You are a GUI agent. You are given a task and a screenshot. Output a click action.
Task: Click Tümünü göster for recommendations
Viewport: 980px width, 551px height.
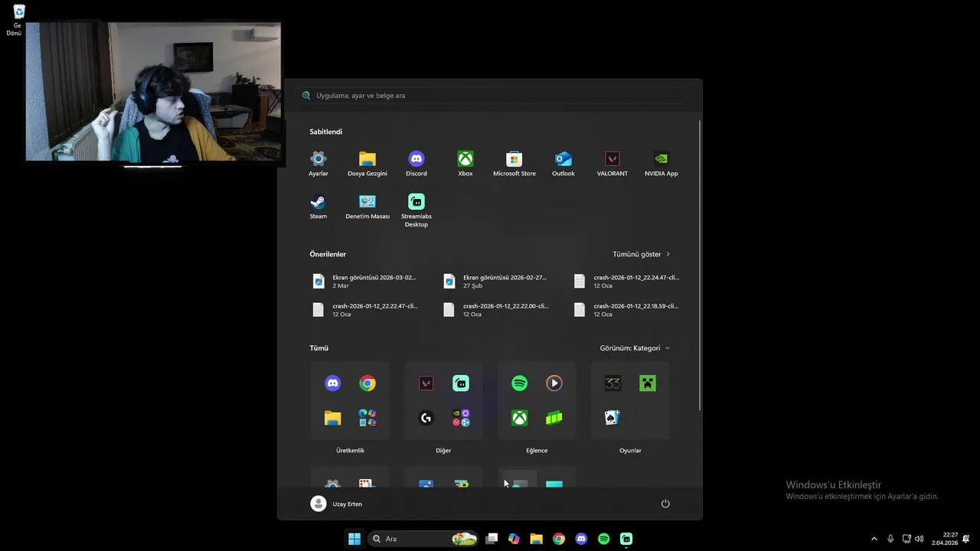click(642, 254)
